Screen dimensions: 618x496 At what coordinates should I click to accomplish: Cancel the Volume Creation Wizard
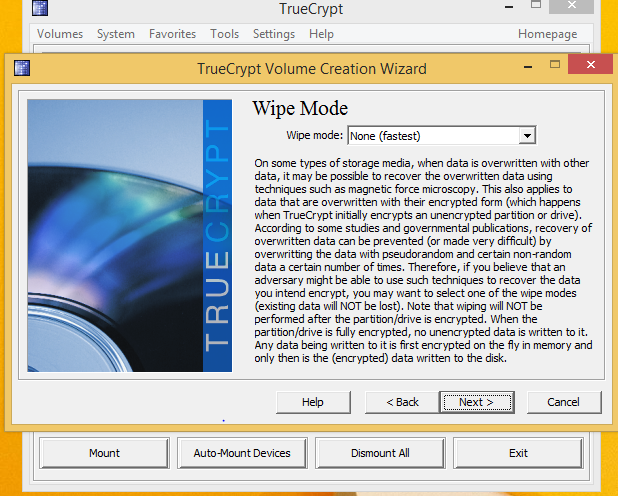pyautogui.click(x=564, y=402)
